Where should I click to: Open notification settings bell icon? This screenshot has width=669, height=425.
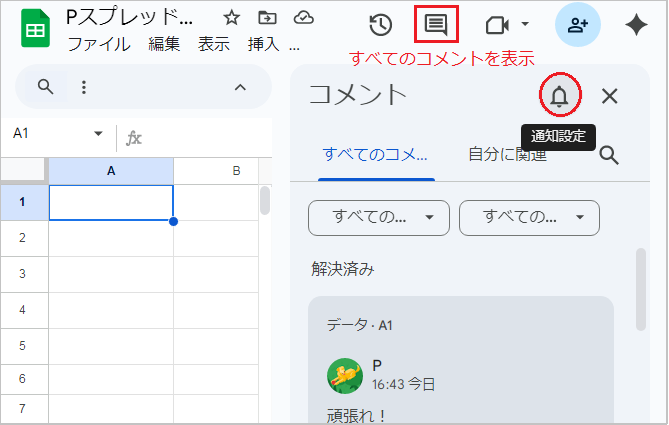click(x=559, y=96)
